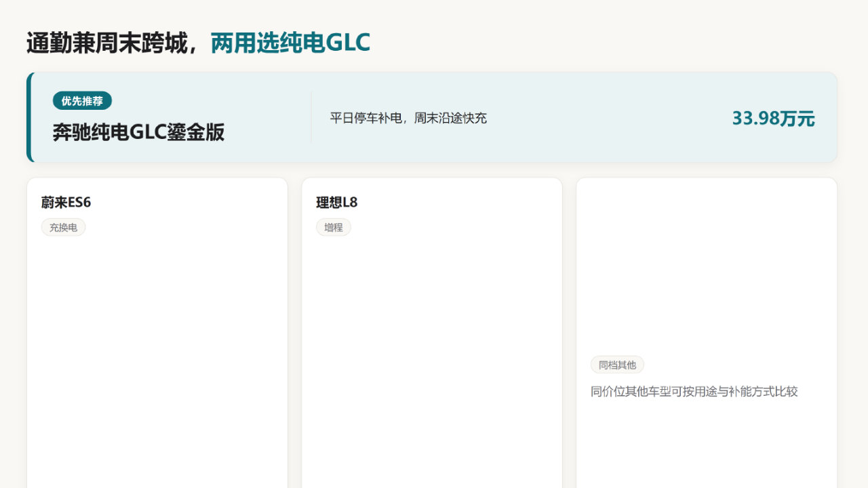Click the text 同价位其他车型可按用途与补能方式比较
This screenshot has width=868, height=488.
[694, 392]
